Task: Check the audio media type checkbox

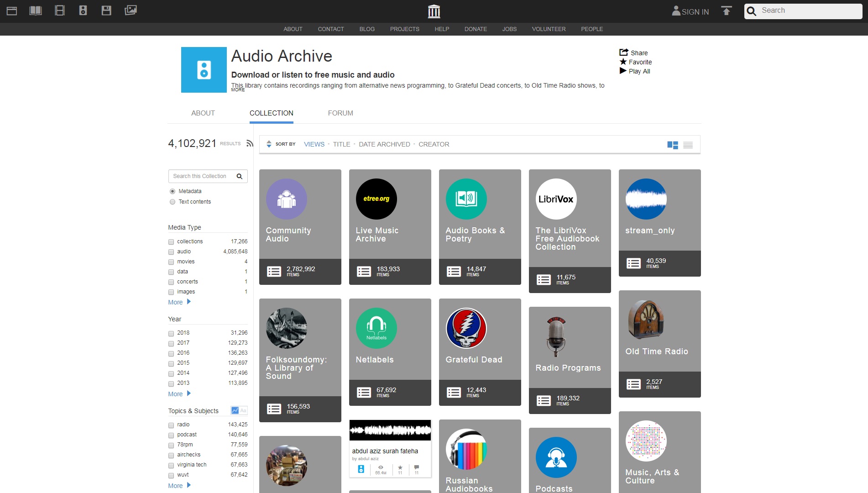Action: [x=172, y=252]
